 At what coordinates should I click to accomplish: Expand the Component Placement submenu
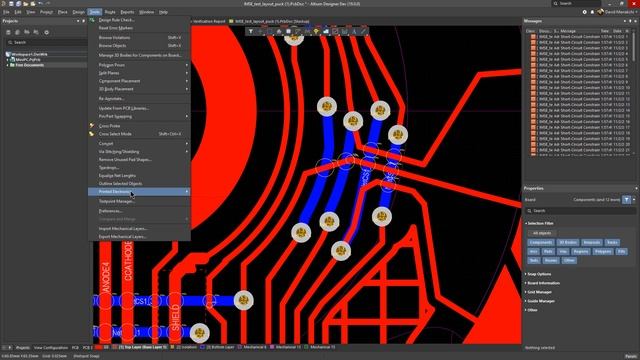tap(139, 81)
